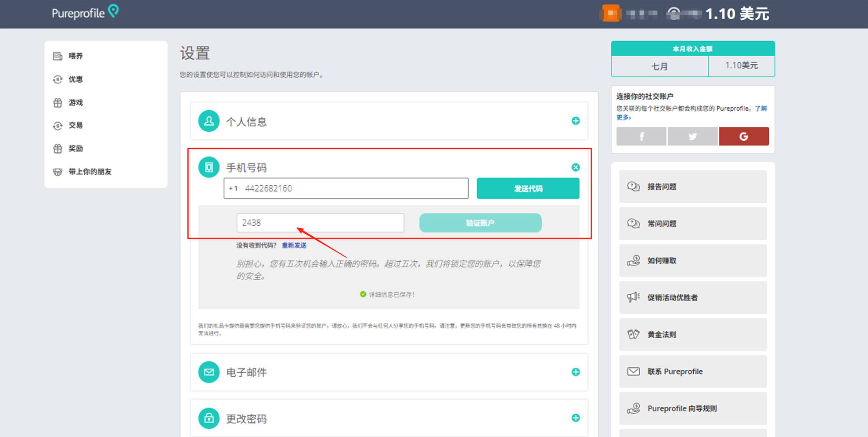Image resolution: width=868 pixels, height=437 pixels.
Task: Click the 黄金法则 cards icon
Action: tap(634, 334)
